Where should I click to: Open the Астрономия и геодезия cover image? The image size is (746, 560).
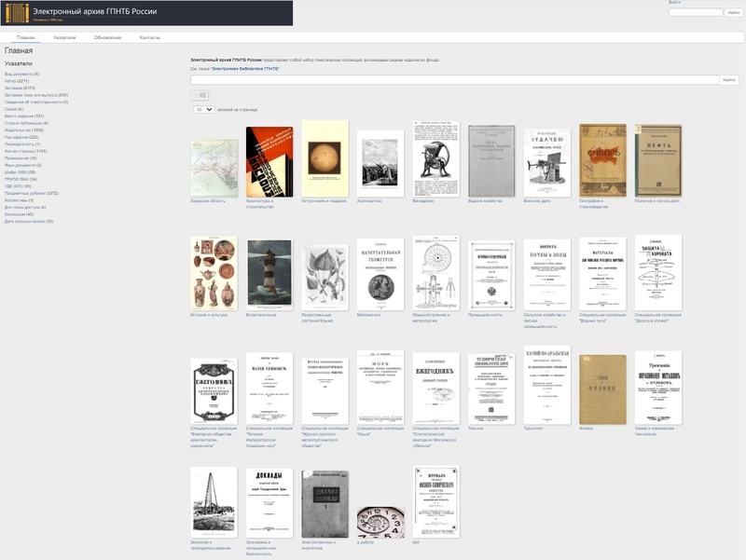325,158
